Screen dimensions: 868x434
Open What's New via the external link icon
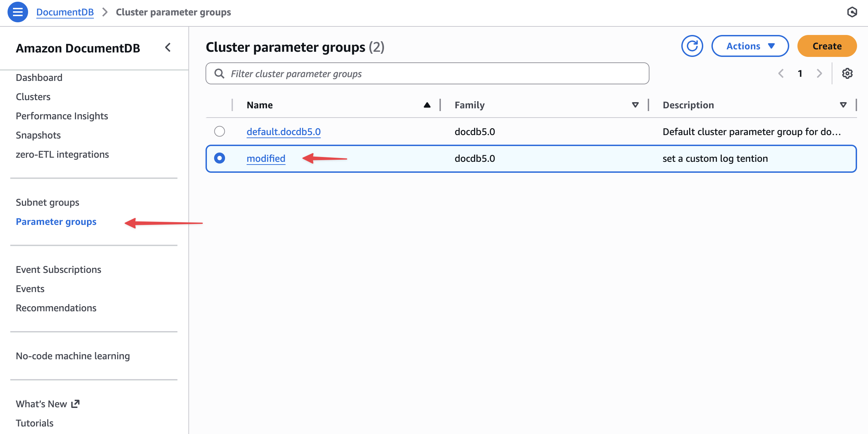click(75, 403)
